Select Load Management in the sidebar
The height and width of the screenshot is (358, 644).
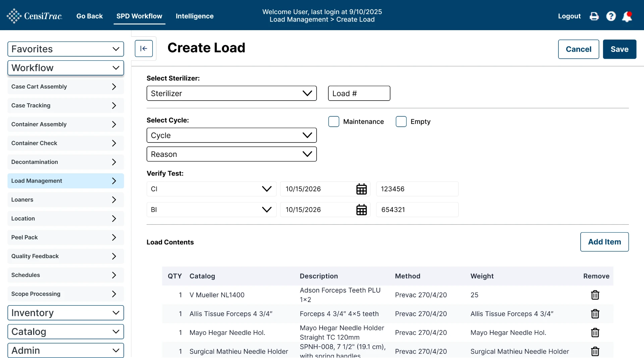(66, 181)
